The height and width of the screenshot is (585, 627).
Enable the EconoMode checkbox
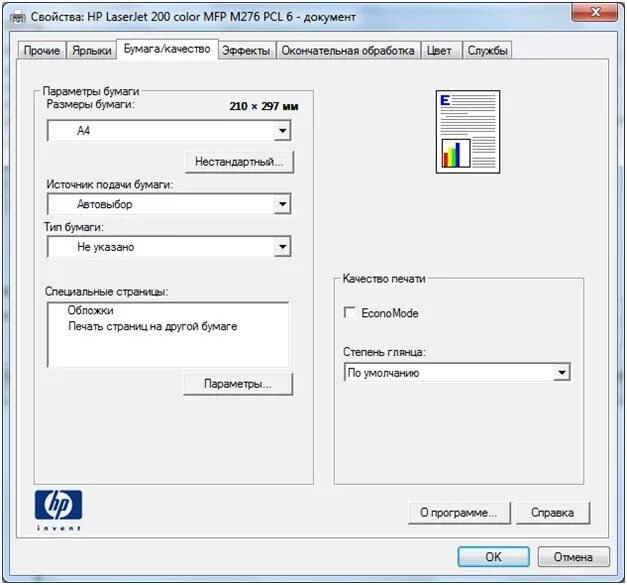[x=350, y=313]
